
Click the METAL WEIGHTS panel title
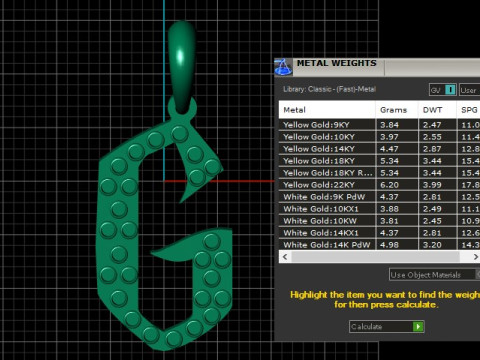click(337, 63)
